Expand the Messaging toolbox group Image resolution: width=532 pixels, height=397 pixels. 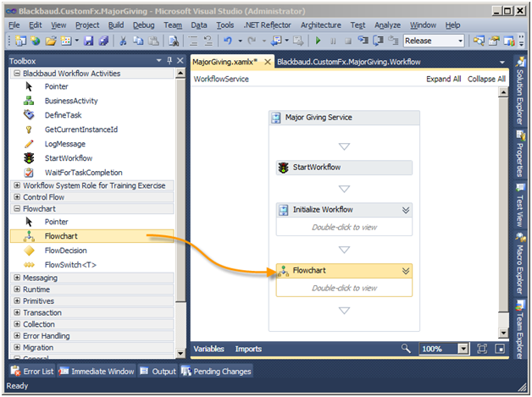coord(17,278)
